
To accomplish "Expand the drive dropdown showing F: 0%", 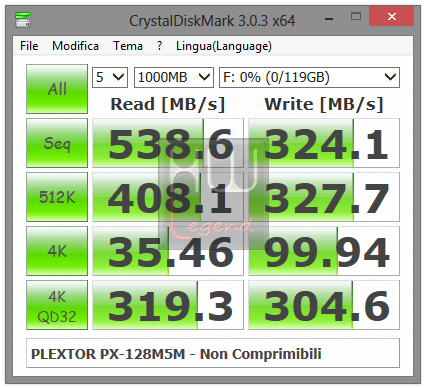I will point(309,77).
